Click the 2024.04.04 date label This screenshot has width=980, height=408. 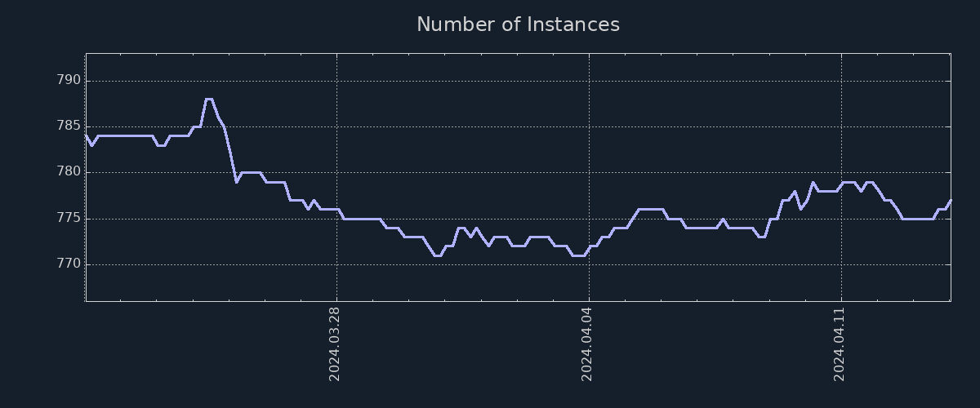coord(586,344)
